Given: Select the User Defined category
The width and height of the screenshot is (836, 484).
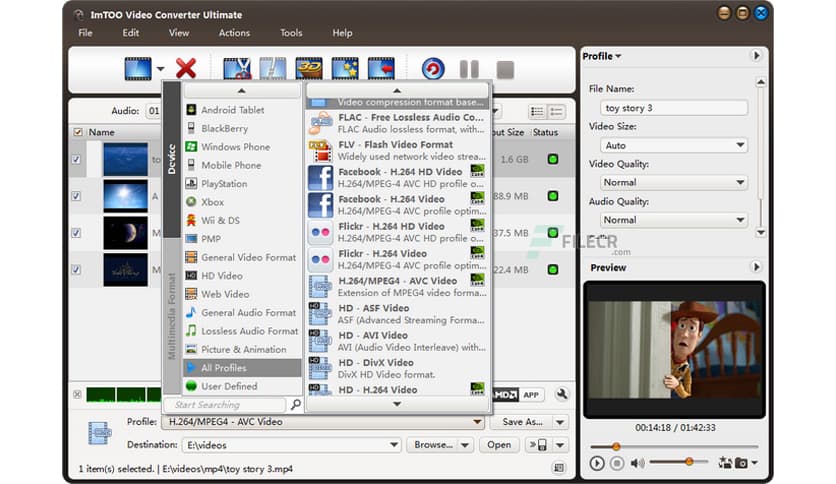Looking at the screenshot, I should click(243, 386).
